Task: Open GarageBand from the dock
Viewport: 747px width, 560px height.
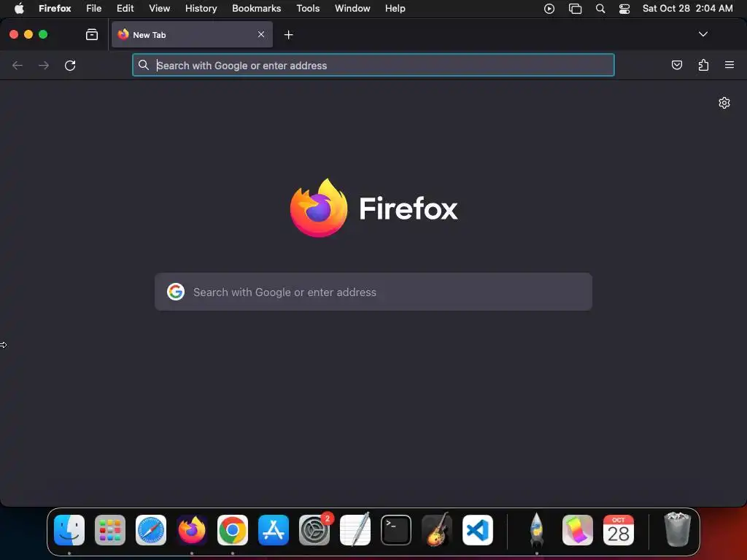Action: (437, 530)
